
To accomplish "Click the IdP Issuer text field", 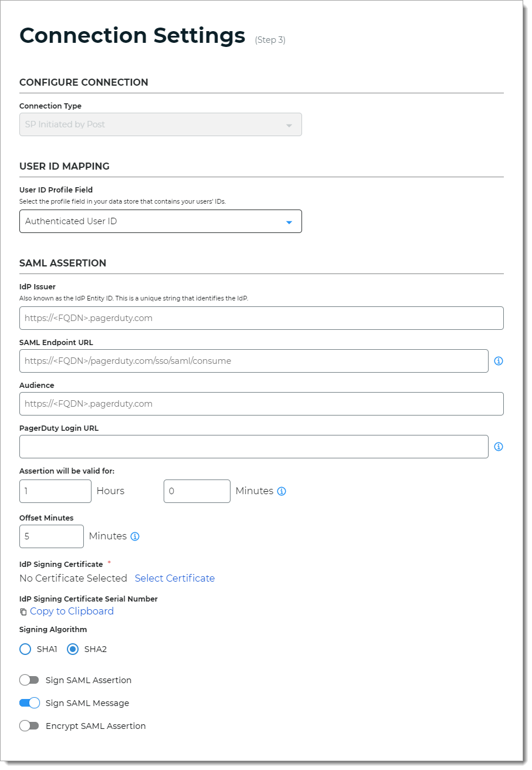I will (x=262, y=318).
